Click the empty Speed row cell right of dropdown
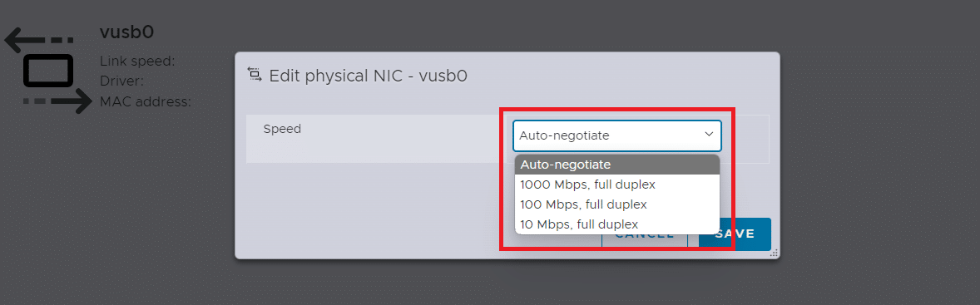Image resolution: width=980 pixels, height=305 pixels. (751, 139)
